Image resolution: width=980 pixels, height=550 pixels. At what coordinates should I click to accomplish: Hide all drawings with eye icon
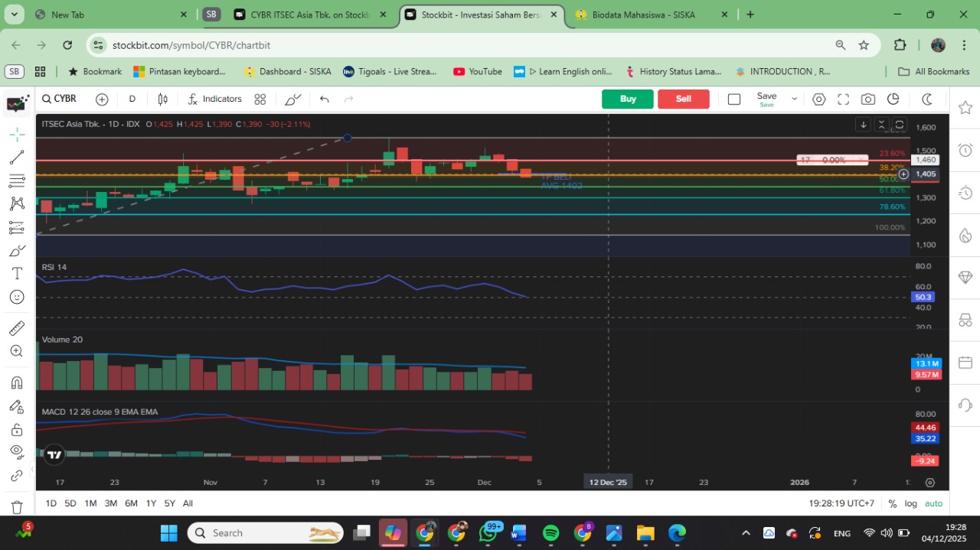17,452
